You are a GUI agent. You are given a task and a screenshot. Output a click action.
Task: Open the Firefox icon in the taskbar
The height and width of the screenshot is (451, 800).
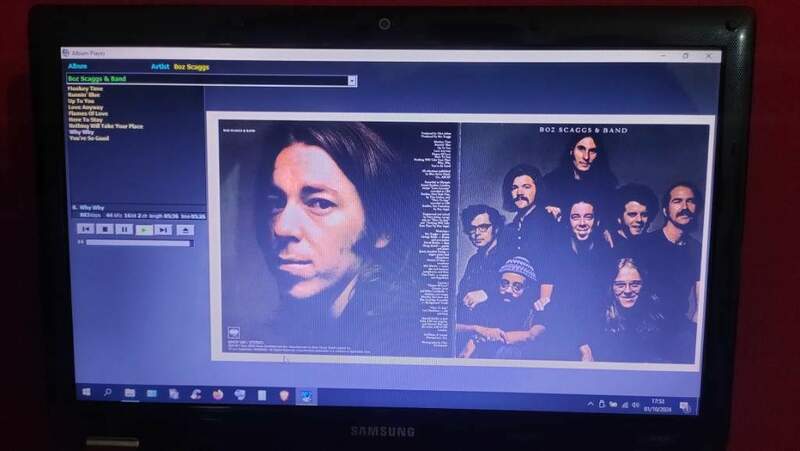(218, 394)
